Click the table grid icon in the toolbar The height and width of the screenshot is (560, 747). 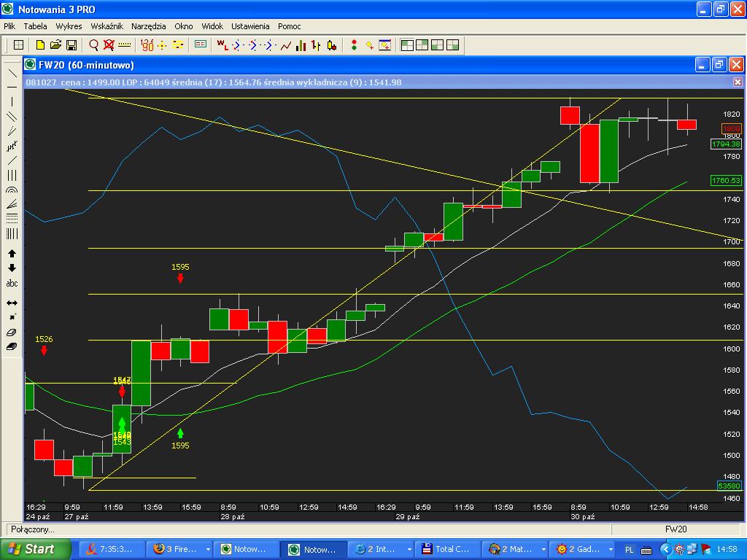point(18,45)
